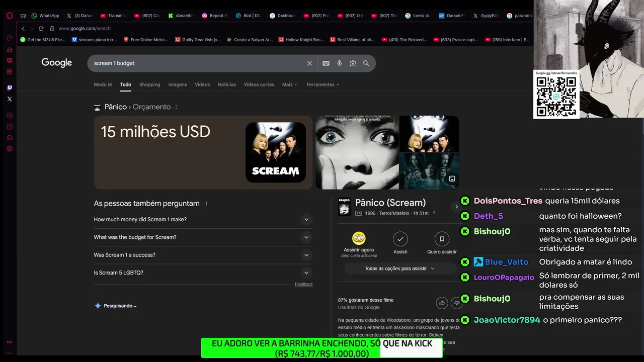
Task: Click the 'Pânico (Scream)' panel title
Action: pos(390,203)
